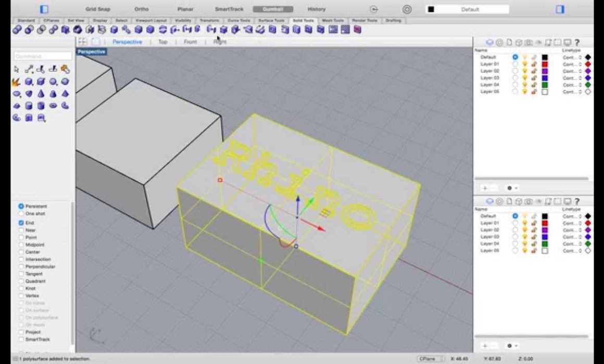Open Default linetype dropdown in lower panel
The height and width of the screenshot is (364, 604).
[572, 216]
